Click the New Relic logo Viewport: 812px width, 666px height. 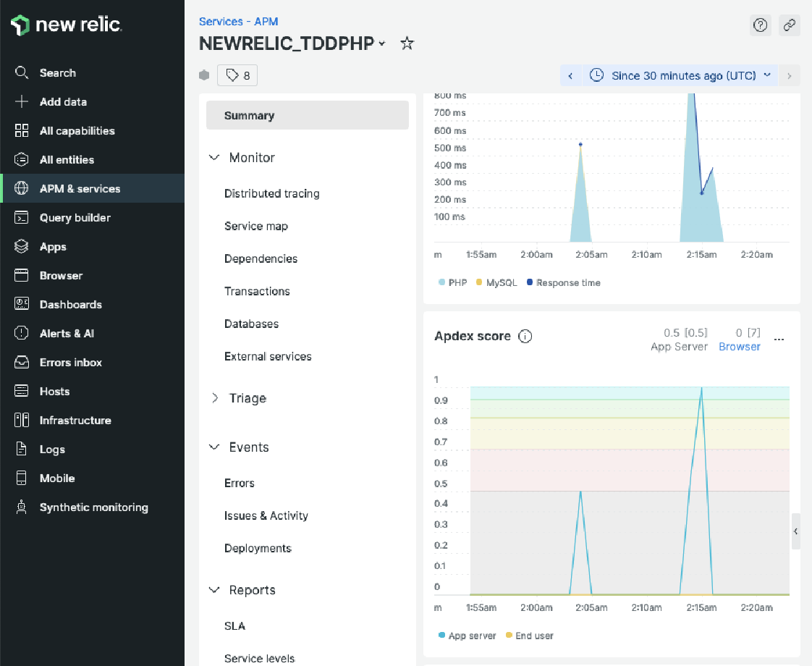(66, 25)
